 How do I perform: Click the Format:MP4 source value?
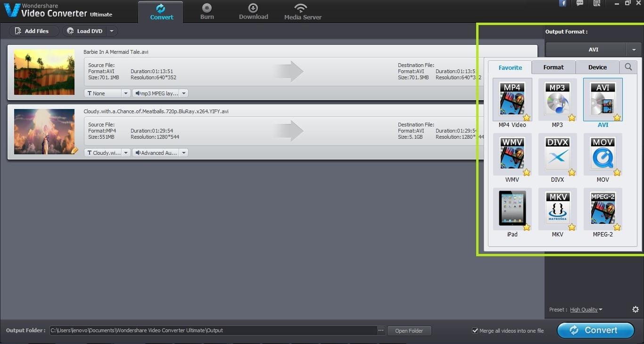(102, 131)
